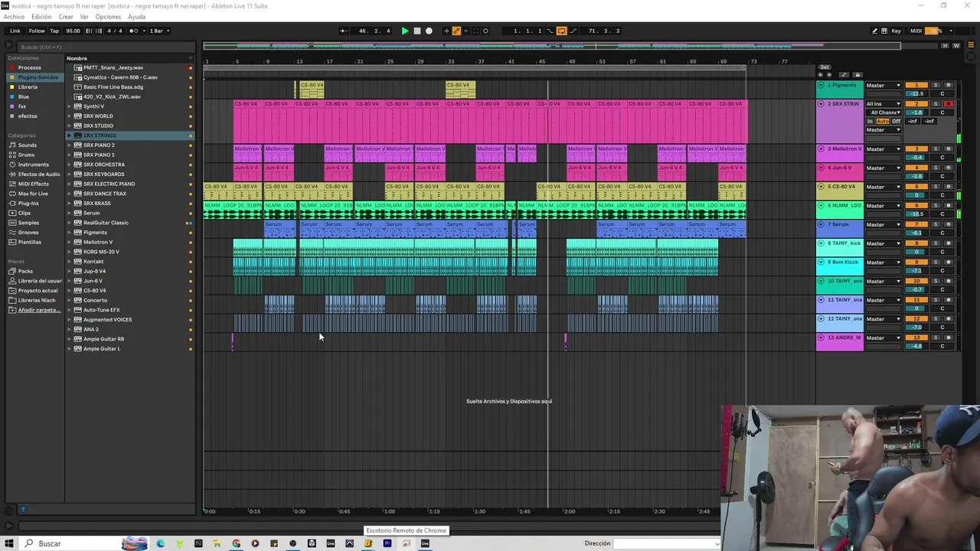Click the Set locator button
Viewport: 980px width, 551px height.
[x=825, y=67]
